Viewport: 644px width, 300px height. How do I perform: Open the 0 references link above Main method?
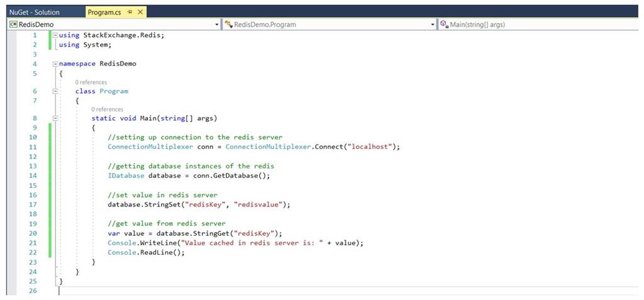(107, 109)
